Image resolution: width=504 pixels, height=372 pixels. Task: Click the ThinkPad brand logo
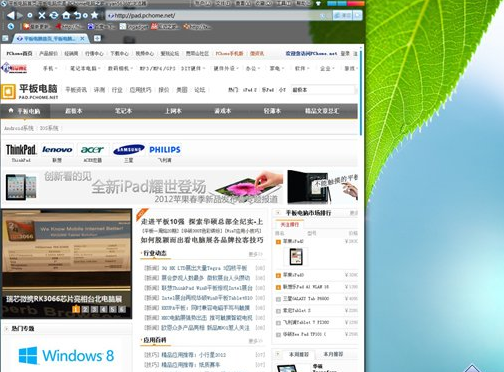point(21,150)
